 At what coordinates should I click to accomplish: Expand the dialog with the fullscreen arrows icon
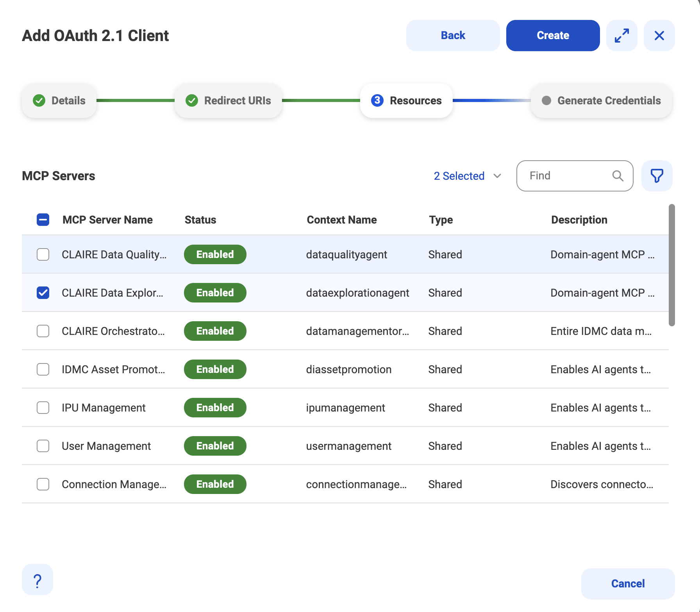(621, 36)
